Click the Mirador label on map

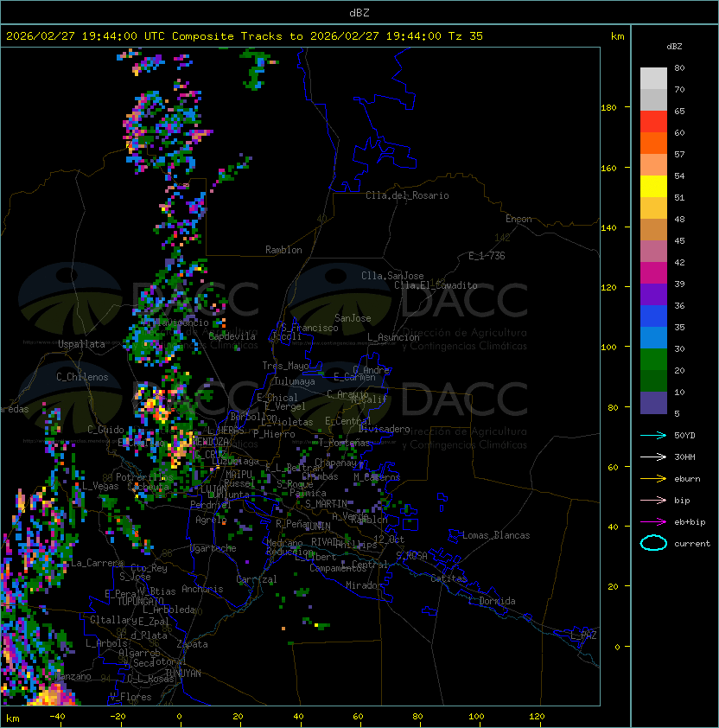(x=365, y=585)
